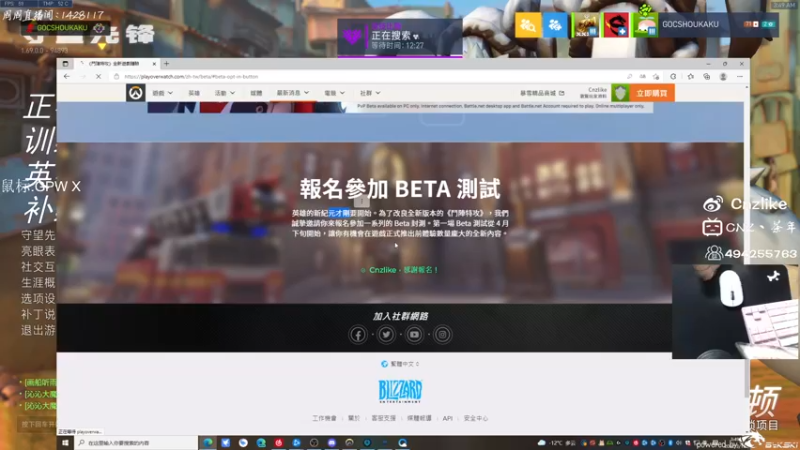
Task: Open the Twitter social link
Action: point(386,335)
